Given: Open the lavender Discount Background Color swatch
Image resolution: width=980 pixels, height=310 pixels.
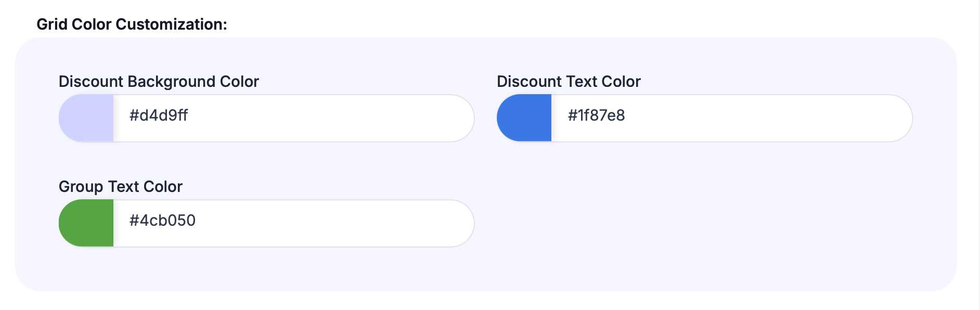Looking at the screenshot, I should pyautogui.click(x=86, y=118).
